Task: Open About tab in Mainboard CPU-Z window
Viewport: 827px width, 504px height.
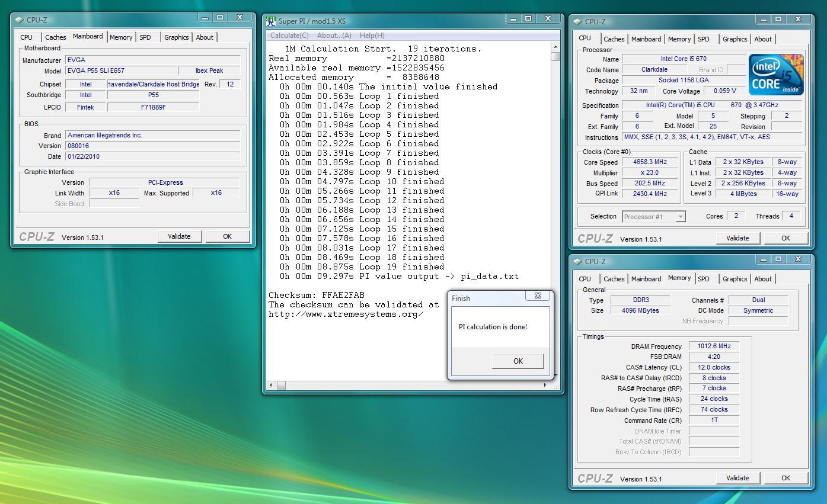Action: [x=205, y=37]
